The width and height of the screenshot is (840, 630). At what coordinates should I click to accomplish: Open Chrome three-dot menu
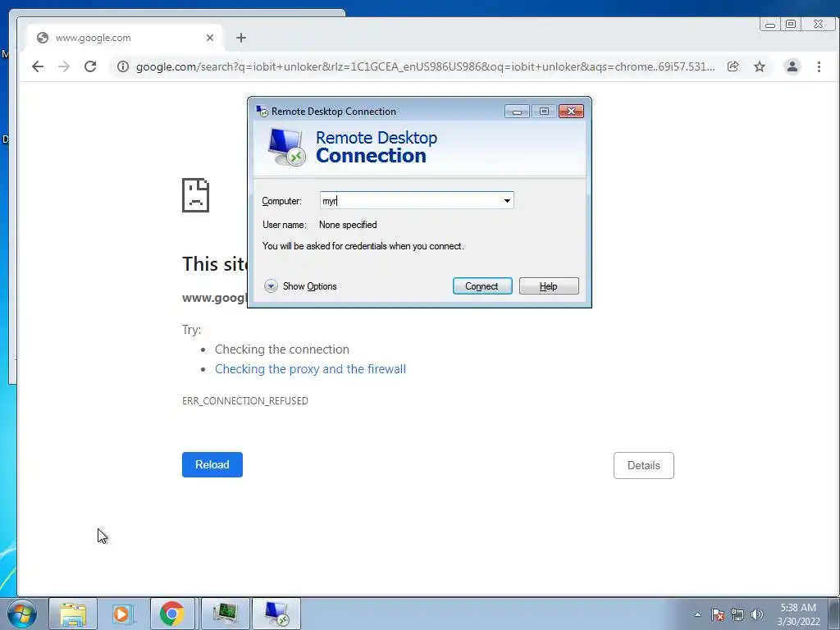pos(819,66)
